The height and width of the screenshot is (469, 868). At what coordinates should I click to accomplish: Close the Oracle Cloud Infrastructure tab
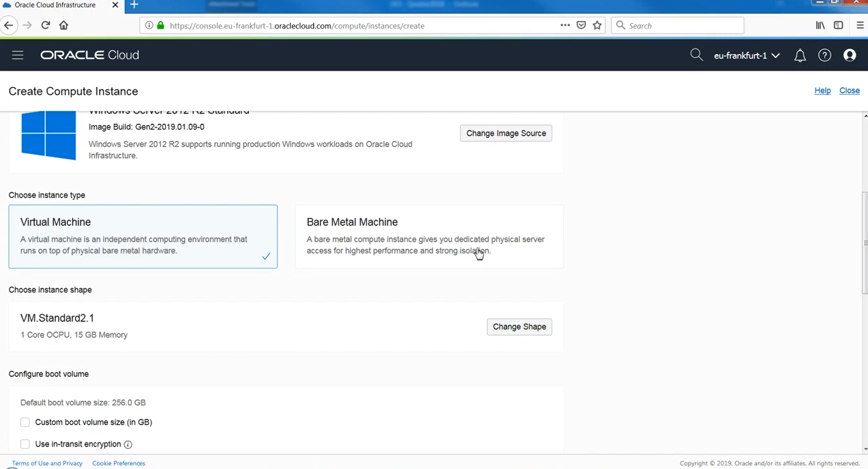coord(115,5)
